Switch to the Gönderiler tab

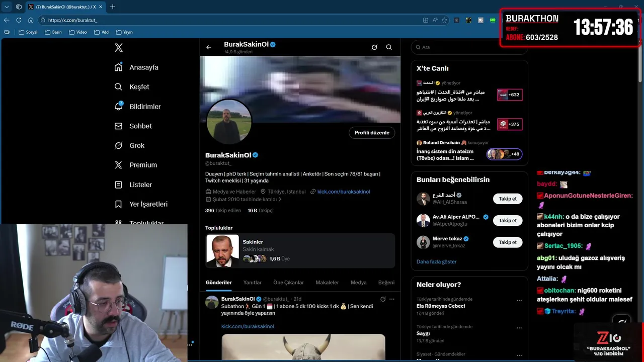pos(219,283)
